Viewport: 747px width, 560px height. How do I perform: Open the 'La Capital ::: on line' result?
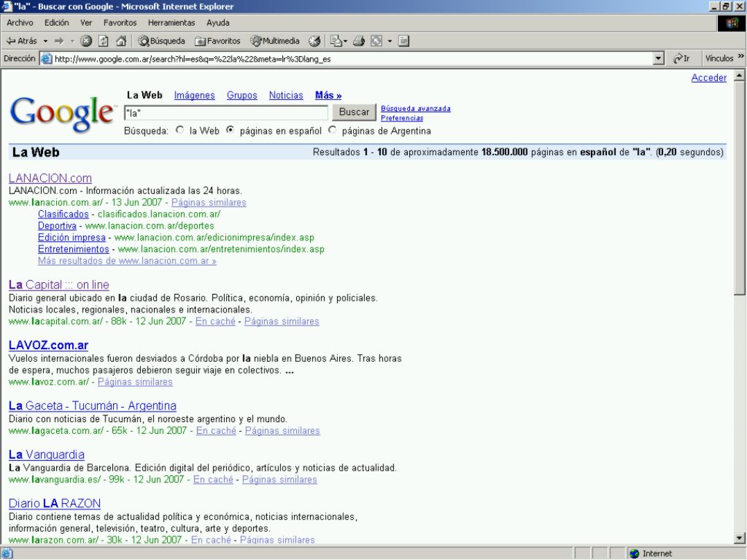pos(58,285)
